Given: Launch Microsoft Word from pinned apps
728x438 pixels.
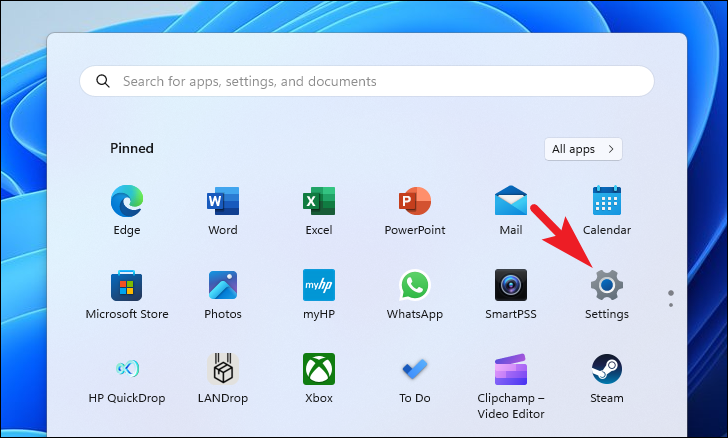Looking at the screenshot, I should click(x=223, y=201).
